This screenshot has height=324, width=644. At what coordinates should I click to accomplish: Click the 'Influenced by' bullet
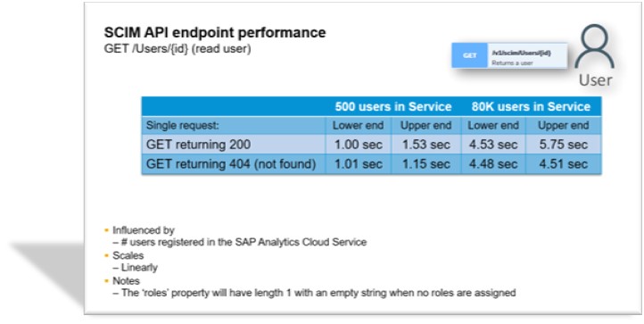144,230
